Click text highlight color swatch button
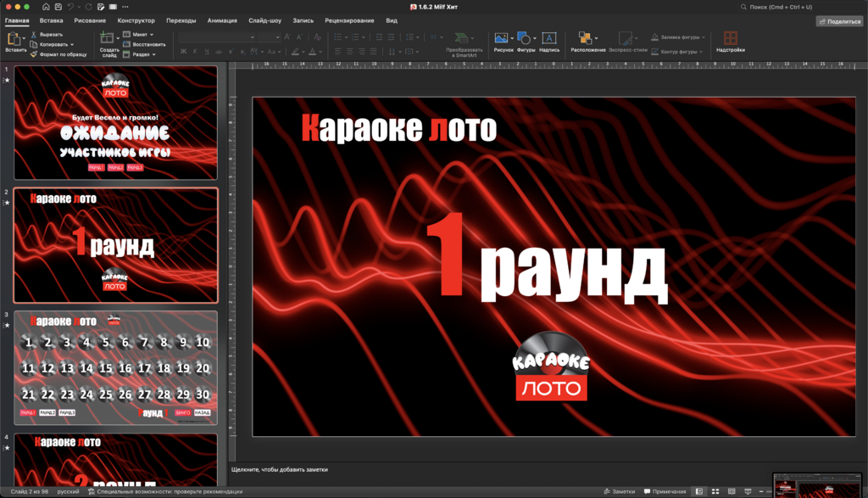The width and height of the screenshot is (868, 498). point(295,52)
